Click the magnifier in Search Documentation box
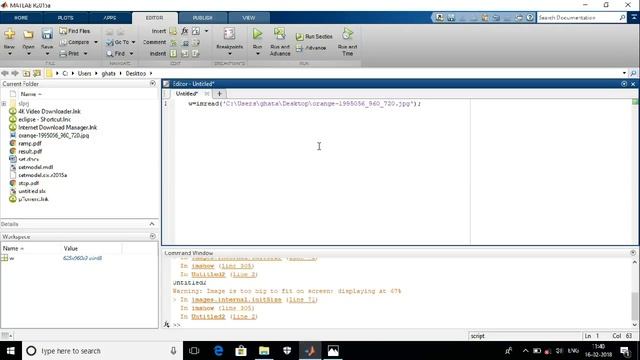640x360 pixels. pos(622,18)
